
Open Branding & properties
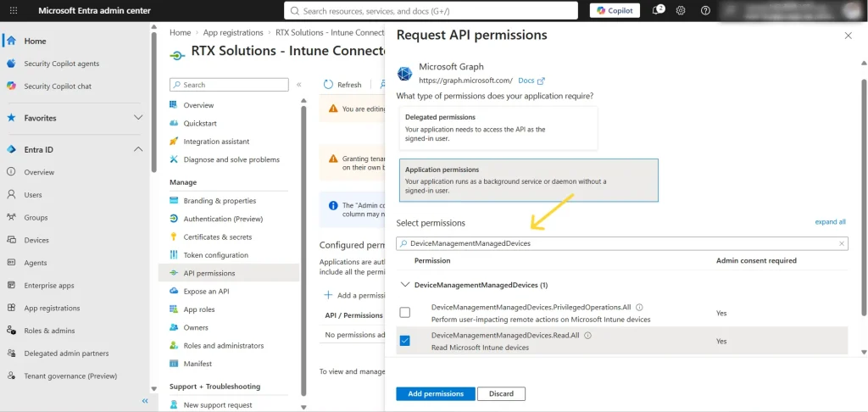tap(220, 200)
